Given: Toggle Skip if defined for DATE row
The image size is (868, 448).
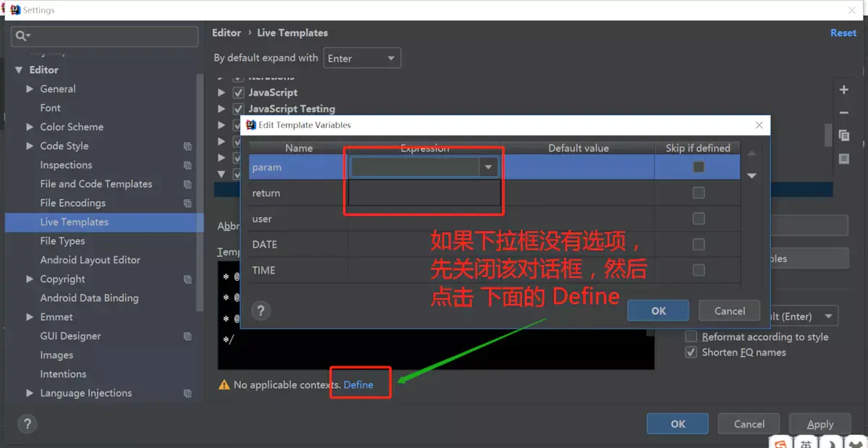Looking at the screenshot, I should 698,245.
